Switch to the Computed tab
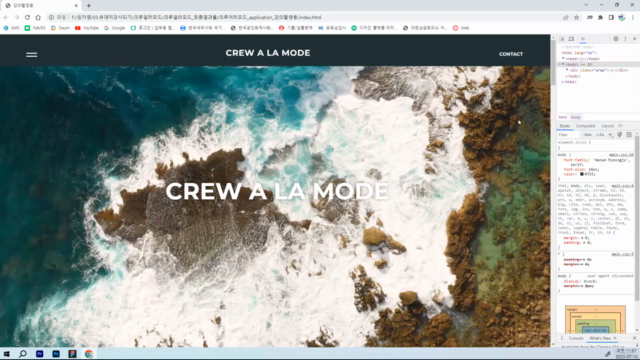 click(x=585, y=126)
